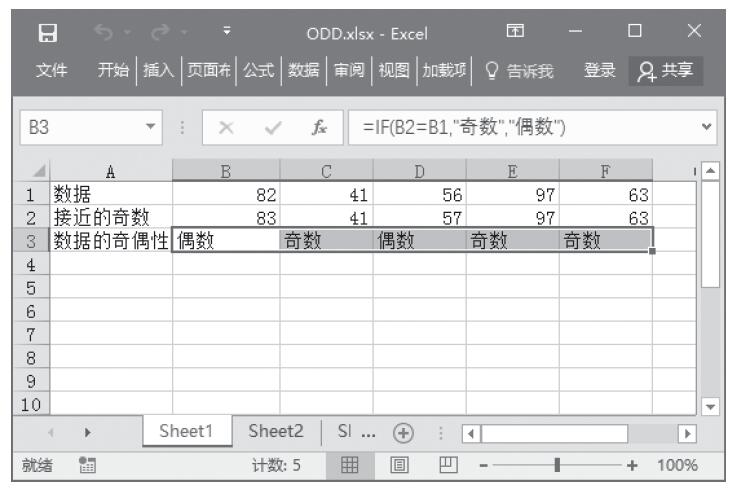735x493 pixels.
Task: Click the 登录 sign-in link
Action: click(601, 70)
